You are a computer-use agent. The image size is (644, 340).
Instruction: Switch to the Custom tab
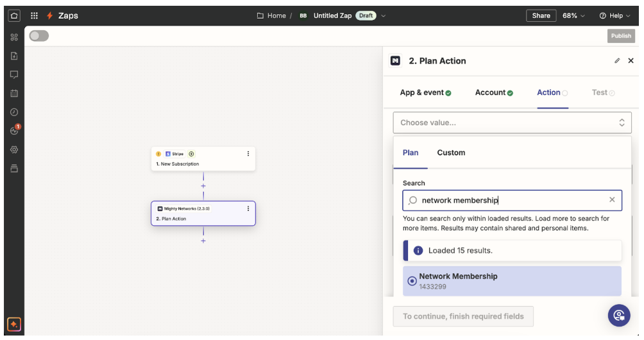(451, 153)
